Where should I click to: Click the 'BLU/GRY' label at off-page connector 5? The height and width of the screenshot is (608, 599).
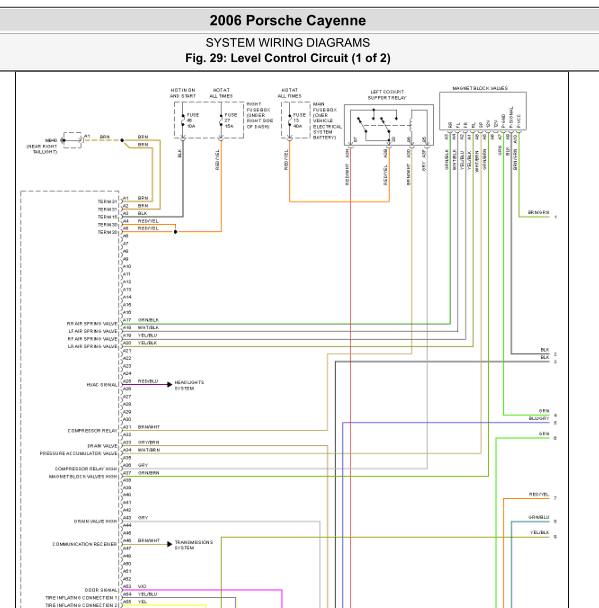coord(539,418)
